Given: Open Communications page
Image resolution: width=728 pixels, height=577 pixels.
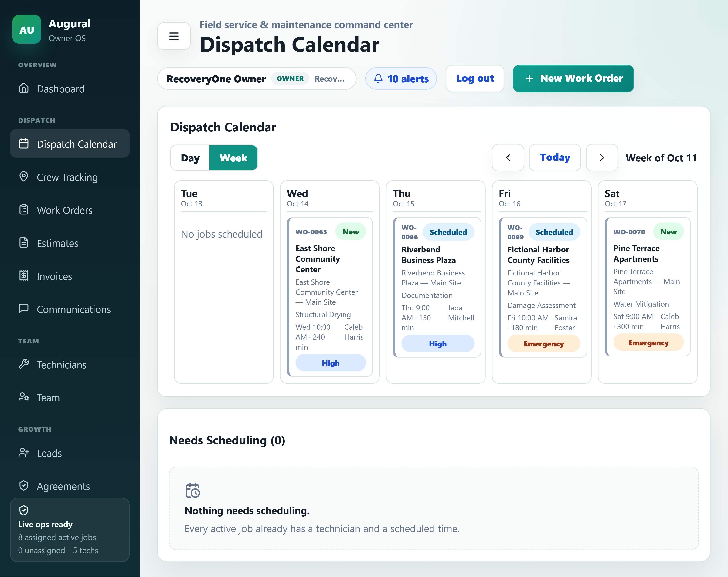Looking at the screenshot, I should (x=70, y=309).
